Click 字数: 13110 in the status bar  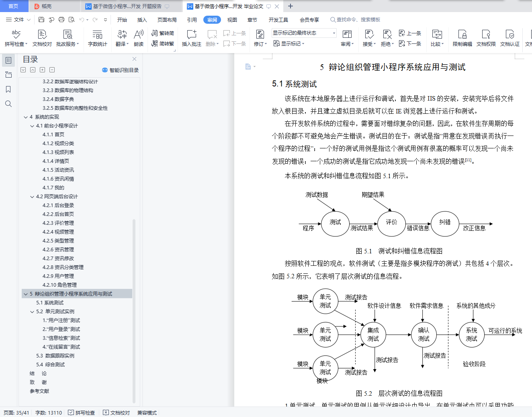(x=49, y=413)
